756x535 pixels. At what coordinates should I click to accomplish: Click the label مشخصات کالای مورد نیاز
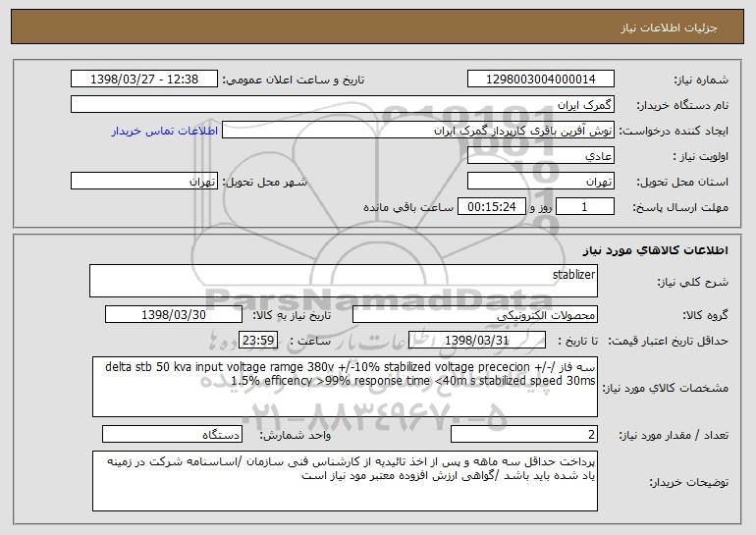666,388
